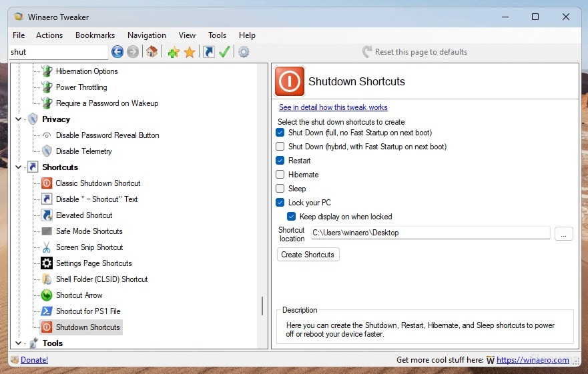
Task: Go to the Home page icon
Action: [x=152, y=52]
